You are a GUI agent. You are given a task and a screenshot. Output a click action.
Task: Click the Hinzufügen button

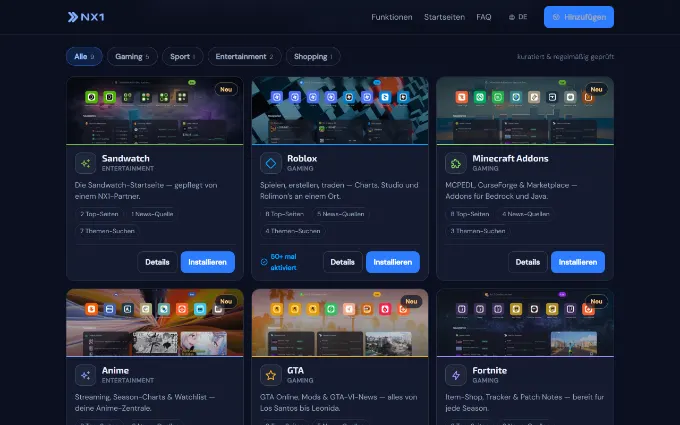(x=579, y=17)
